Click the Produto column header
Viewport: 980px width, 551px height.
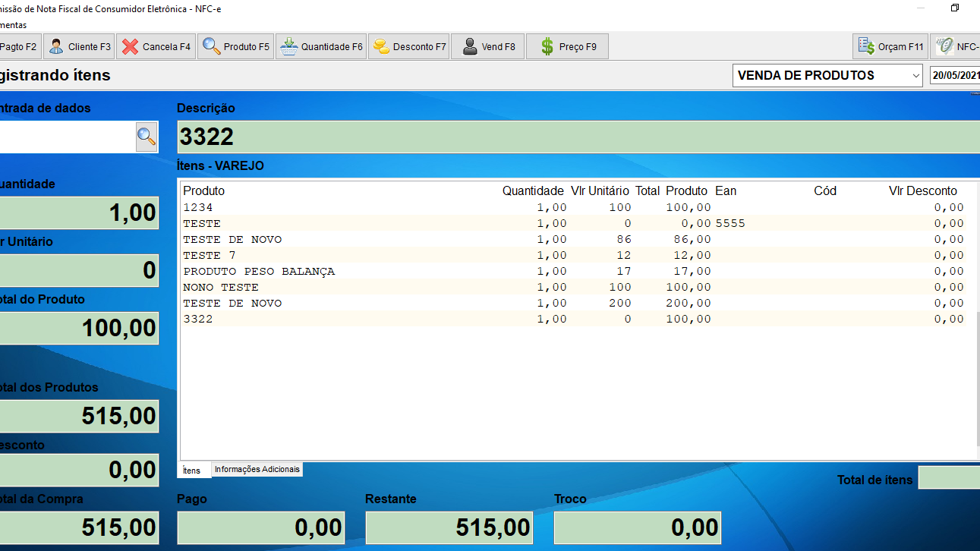coord(203,190)
